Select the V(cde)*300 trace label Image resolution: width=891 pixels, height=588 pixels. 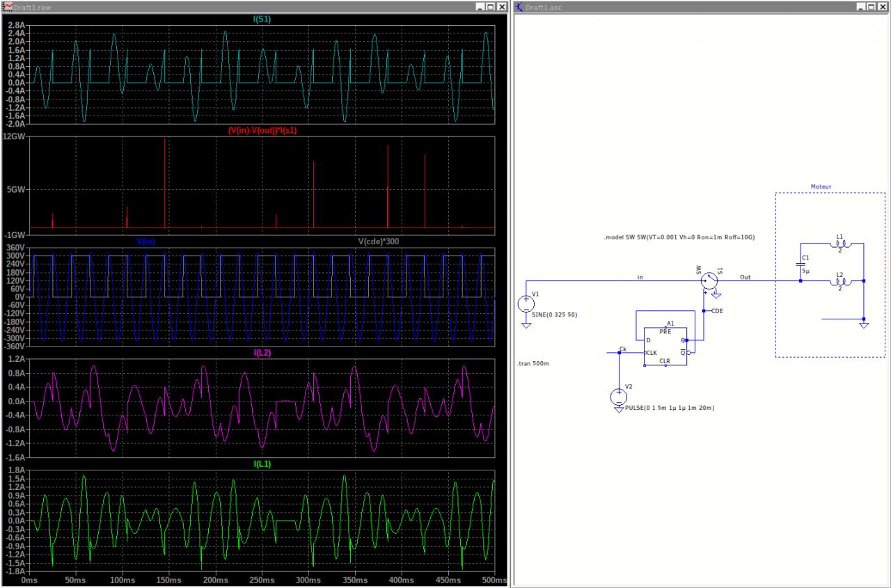[378, 241]
